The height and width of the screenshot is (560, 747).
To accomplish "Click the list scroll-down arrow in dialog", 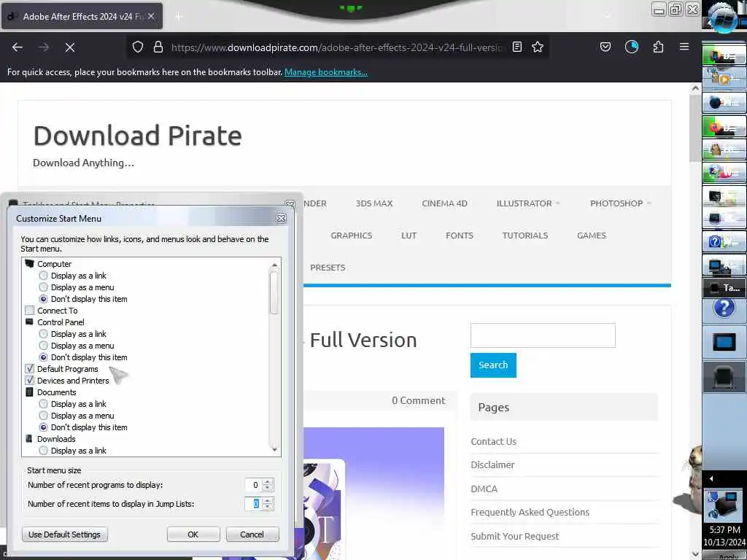I will [274, 449].
